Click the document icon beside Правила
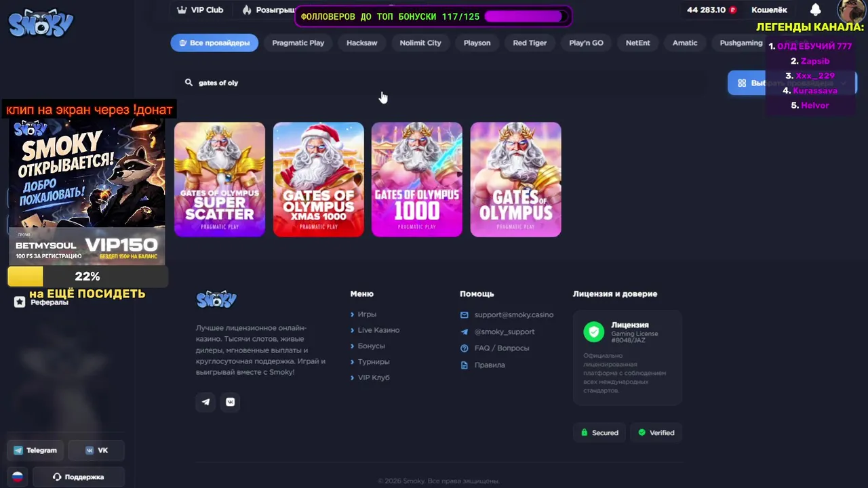Viewport: 868px width, 488px height. pos(465,365)
